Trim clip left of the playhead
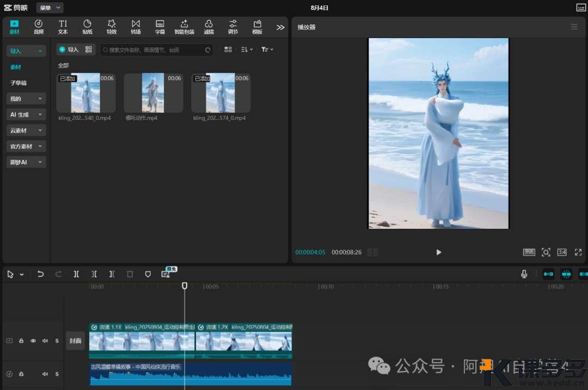Image resolution: width=588 pixels, height=390 pixels. point(94,274)
